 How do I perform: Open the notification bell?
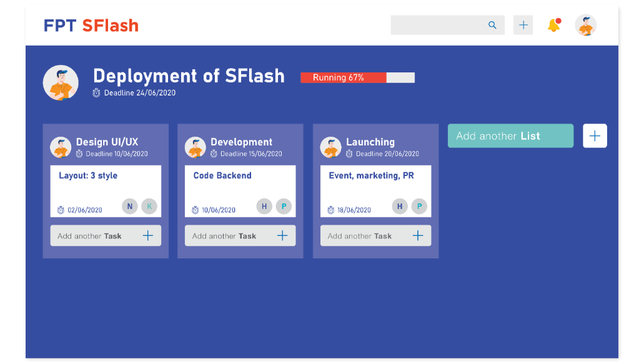coord(553,26)
